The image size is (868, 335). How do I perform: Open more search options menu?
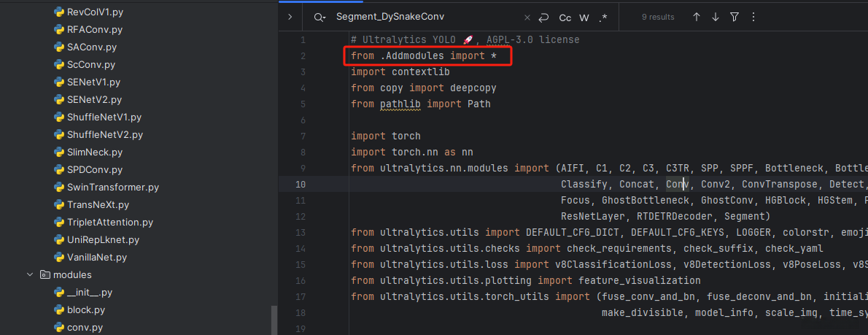coord(753,17)
